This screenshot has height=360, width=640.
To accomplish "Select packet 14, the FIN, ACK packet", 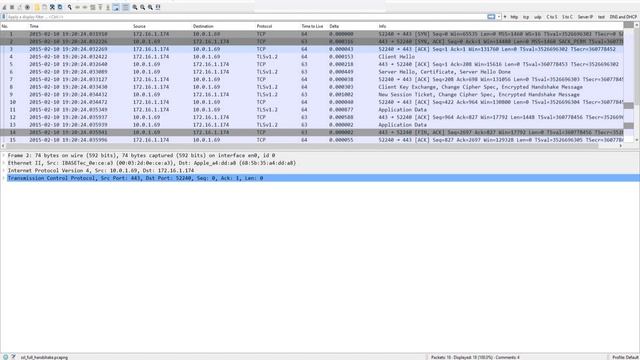I will pyautogui.click(x=312, y=132).
